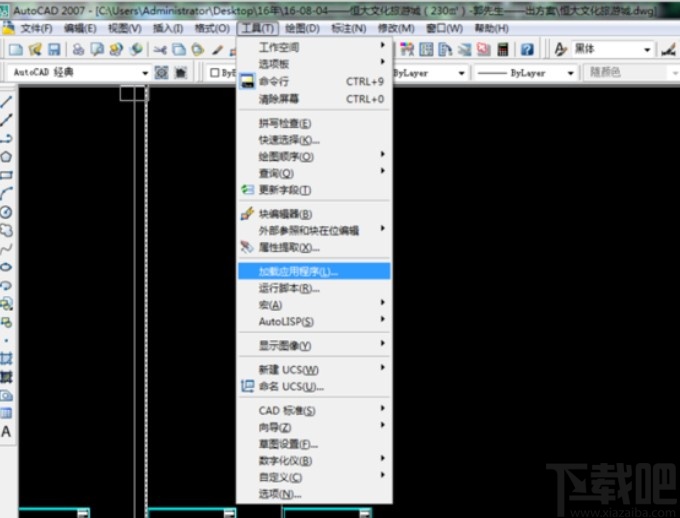Select the Make Block tool
The height and width of the screenshot is (518, 680).
[7, 322]
